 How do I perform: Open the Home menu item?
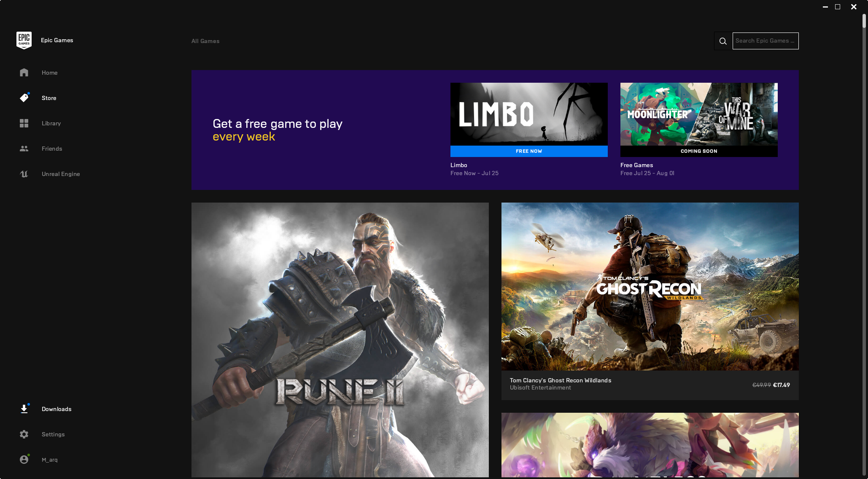click(x=50, y=73)
